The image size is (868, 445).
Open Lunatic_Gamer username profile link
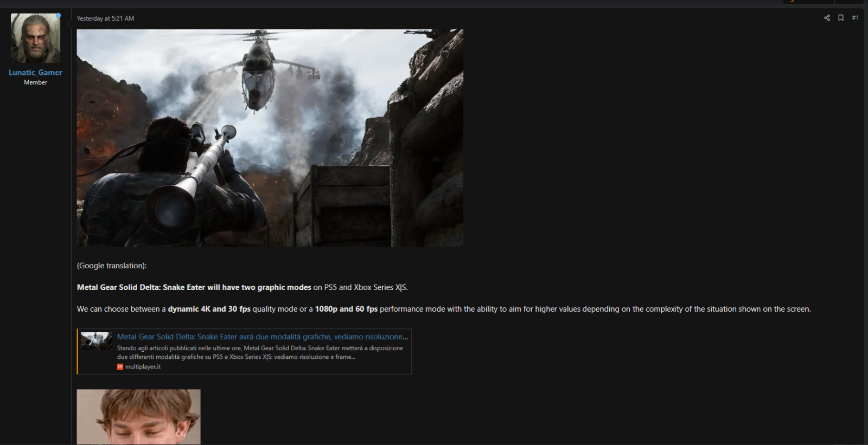35,73
